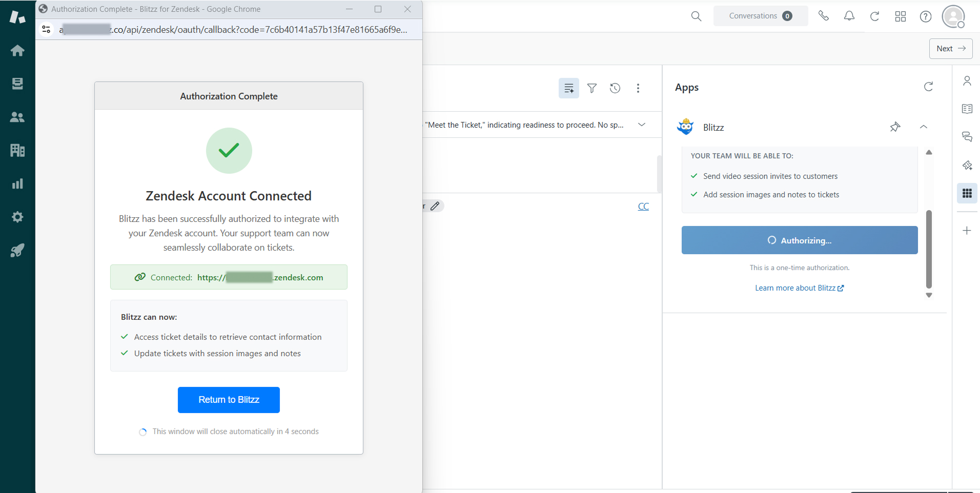Click the rocket Get Started icon
The image size is (980, 493).
[17, 250]
